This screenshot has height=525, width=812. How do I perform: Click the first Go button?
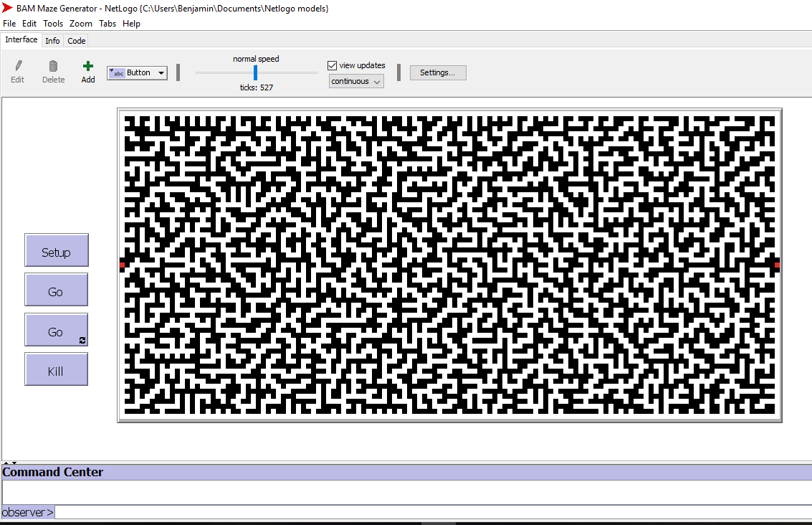(56, 290)
